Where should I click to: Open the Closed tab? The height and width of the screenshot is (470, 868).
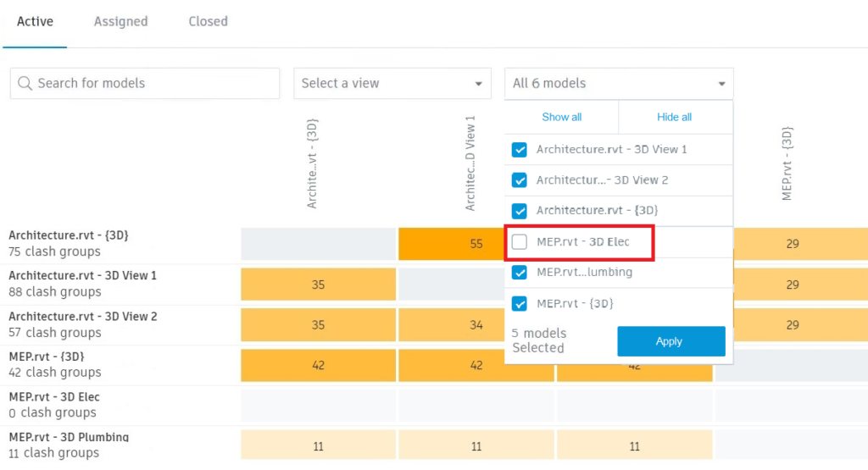(209, 21)
